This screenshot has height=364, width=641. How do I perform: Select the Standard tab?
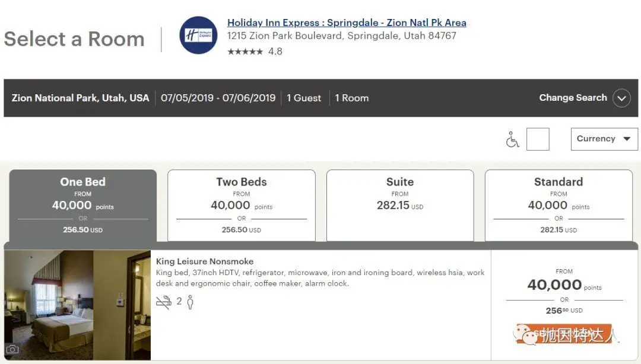point(559,206)
